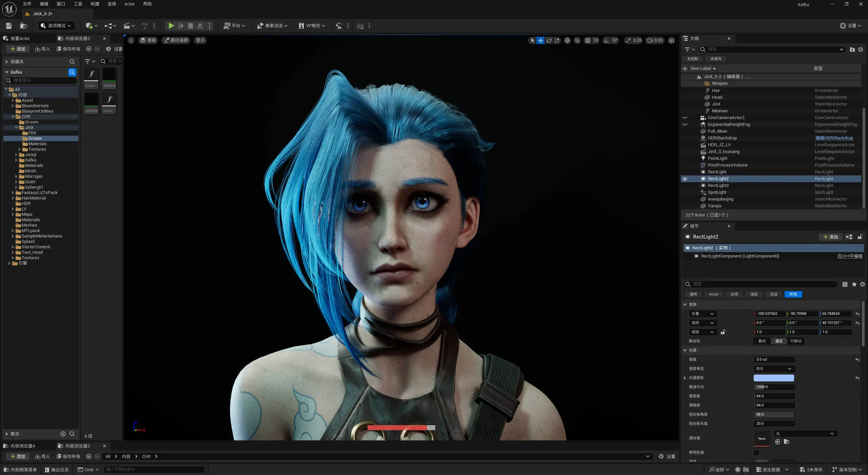Switch details filter to 渲染 tab

pyautogui.click(x=754, y=294)
